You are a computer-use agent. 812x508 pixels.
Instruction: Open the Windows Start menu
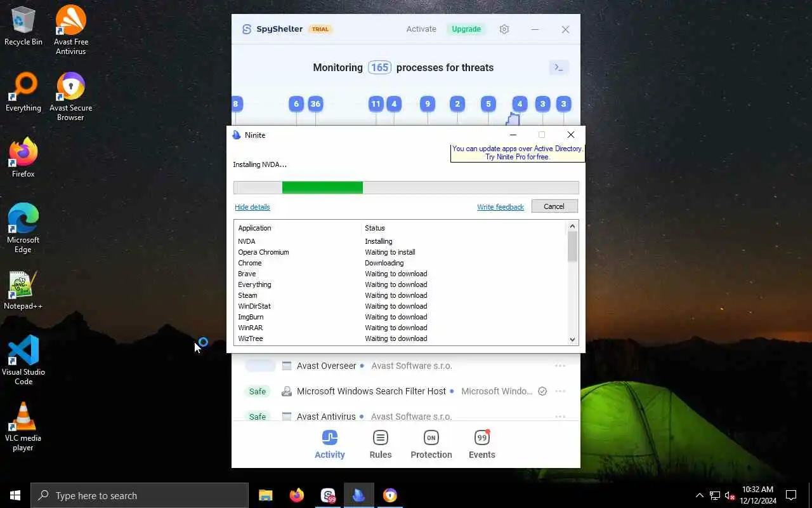point(15,495)
